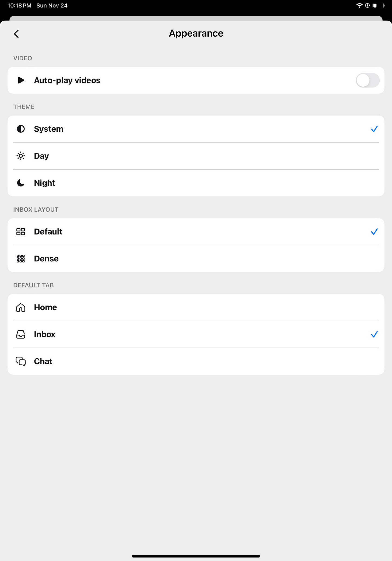The width and height of the screenshot is (392, 561).
Task: Click the chat bubbles icon
Action: tap(21, 361)
